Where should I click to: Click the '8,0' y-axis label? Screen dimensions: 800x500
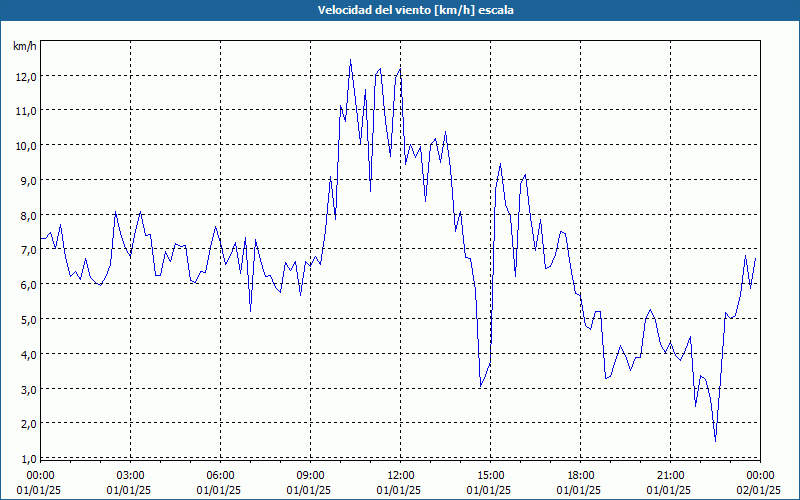tap(28, 215)
